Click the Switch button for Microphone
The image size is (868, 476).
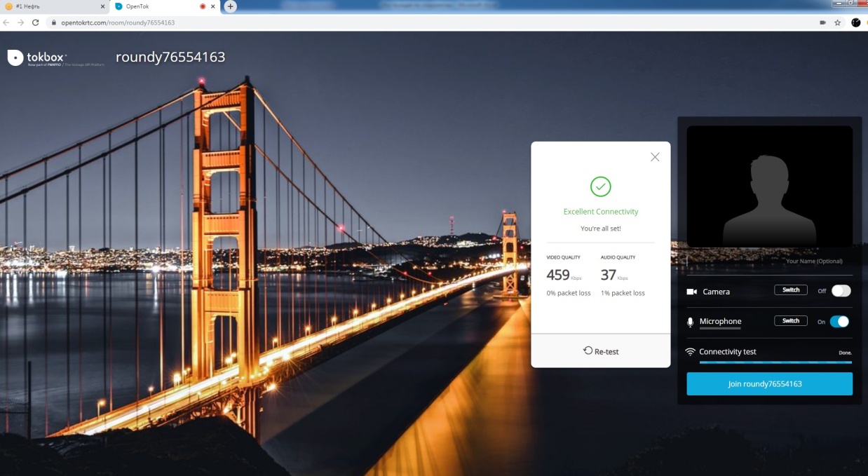[791, 321]
